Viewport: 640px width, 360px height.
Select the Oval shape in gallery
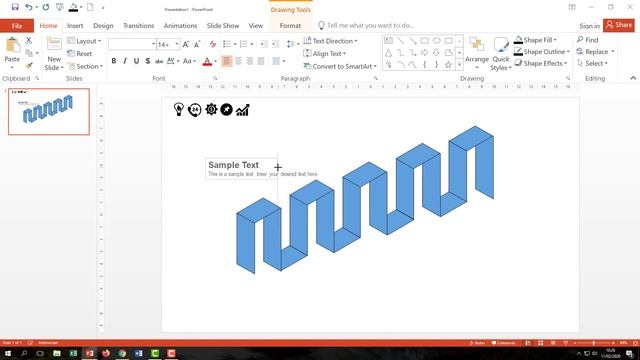pos(436,40)
